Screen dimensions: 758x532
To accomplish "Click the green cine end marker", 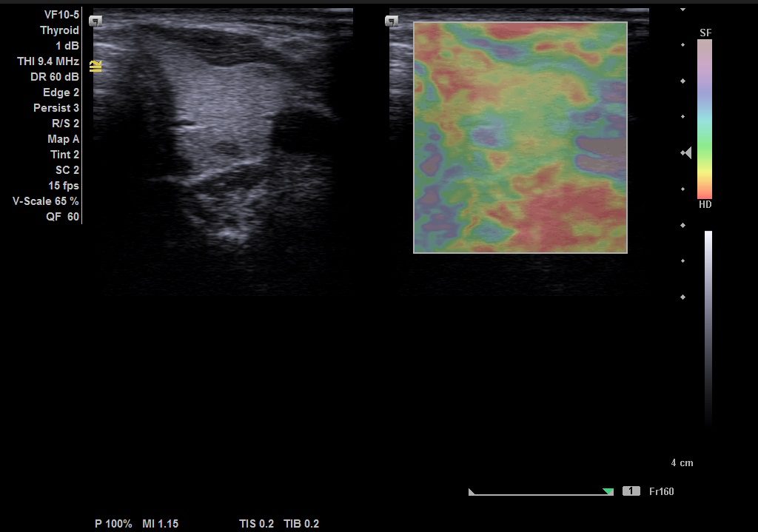I will click(608, 492).
